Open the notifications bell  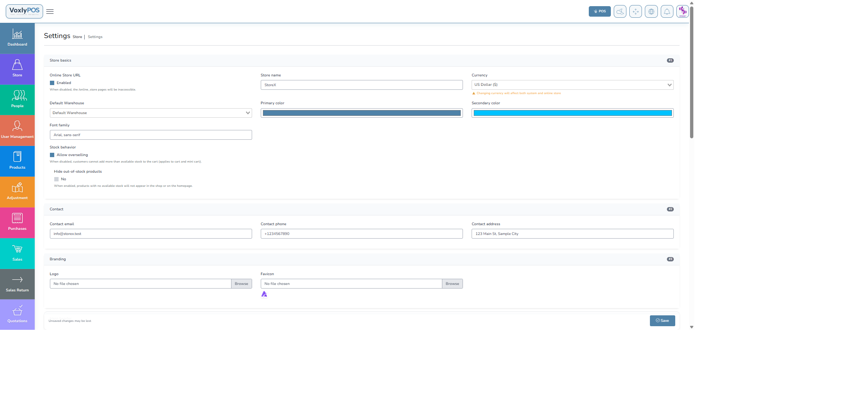click(667, 12)
